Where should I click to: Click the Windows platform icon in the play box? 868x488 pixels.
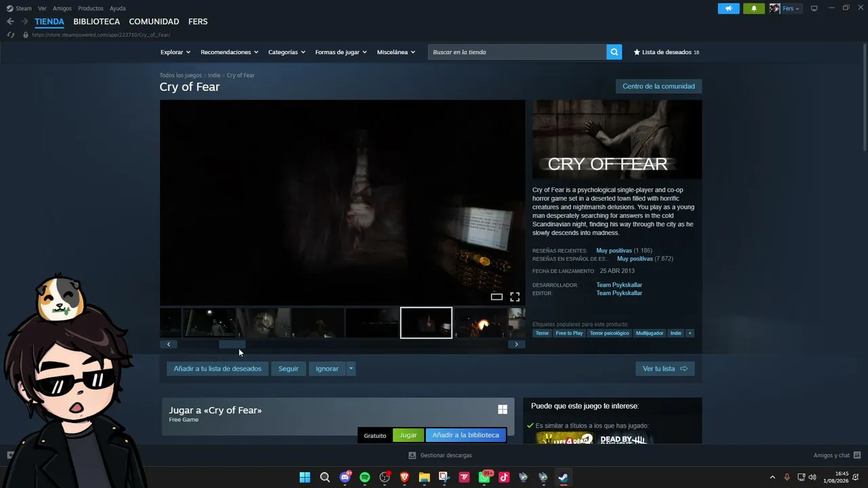502,409
